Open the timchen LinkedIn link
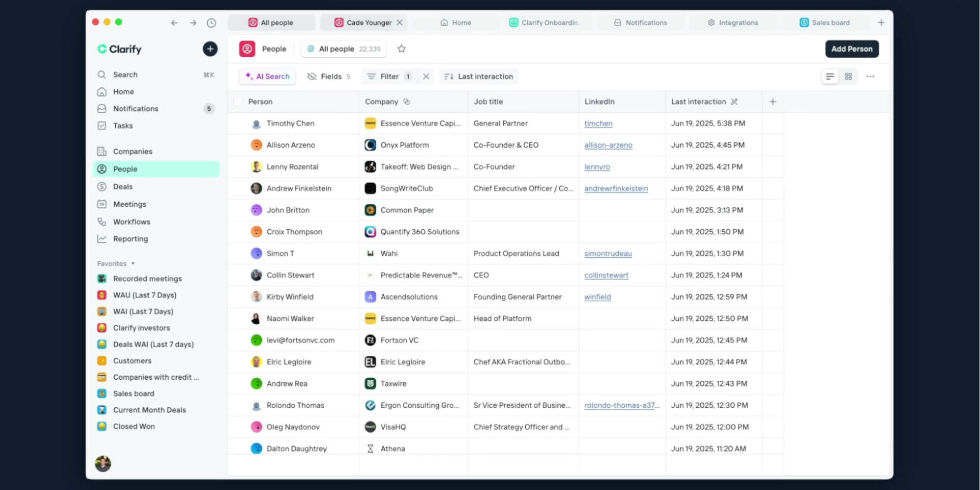The height and width of the screenshot is (490, 980). point(598,124)
